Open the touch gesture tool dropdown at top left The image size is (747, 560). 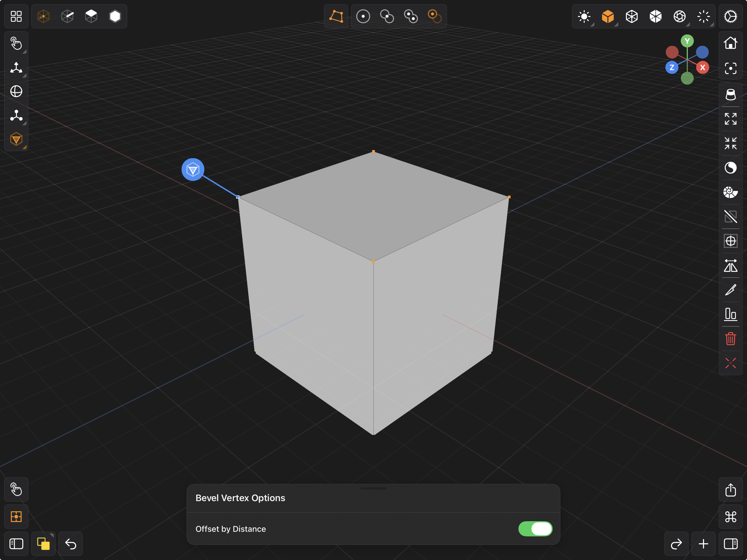click(16, 43)
